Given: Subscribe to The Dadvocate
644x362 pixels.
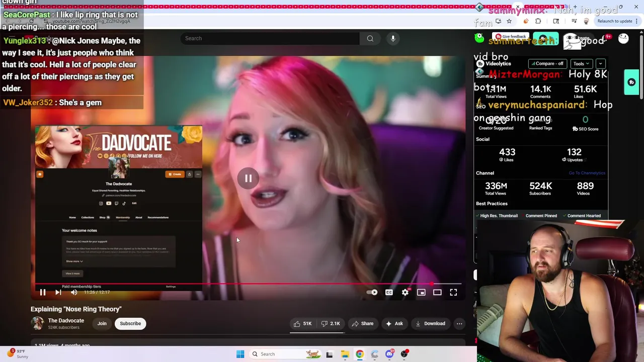Looking at the screenshot, I should (x=130, y=323).
